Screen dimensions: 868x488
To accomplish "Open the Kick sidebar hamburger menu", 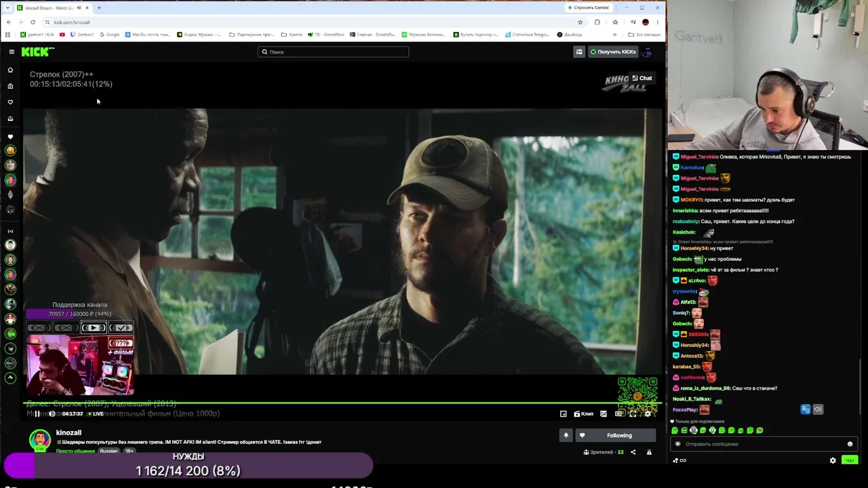I will pos(12,52).
